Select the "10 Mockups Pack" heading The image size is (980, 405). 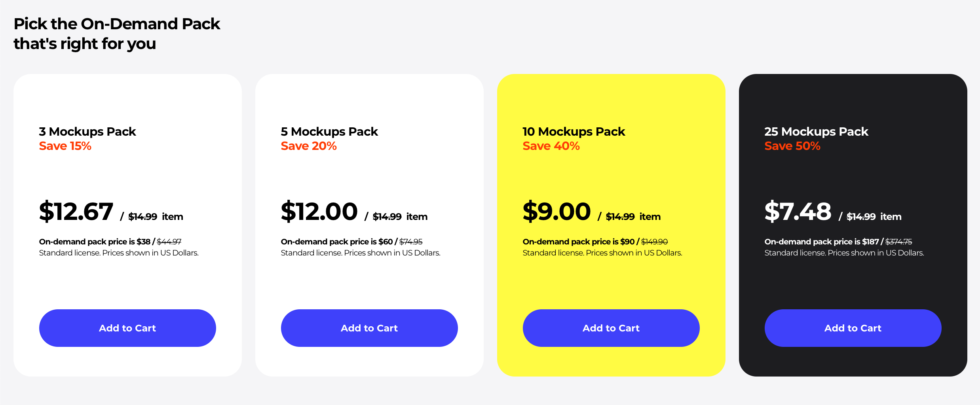[574, 131]
